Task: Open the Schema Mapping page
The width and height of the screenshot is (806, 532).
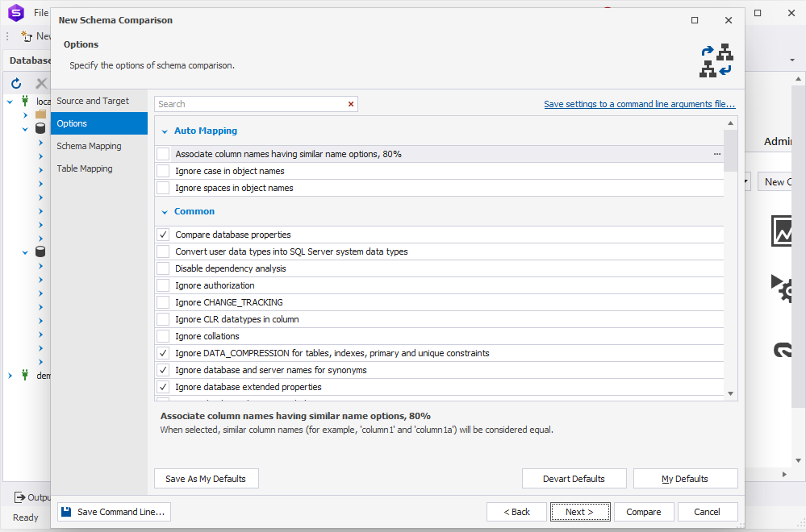Action: click(x=89, y=146)
